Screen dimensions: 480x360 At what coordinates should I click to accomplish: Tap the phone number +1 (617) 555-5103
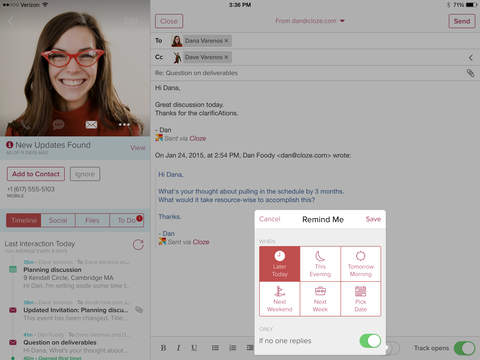coord(31,189)
